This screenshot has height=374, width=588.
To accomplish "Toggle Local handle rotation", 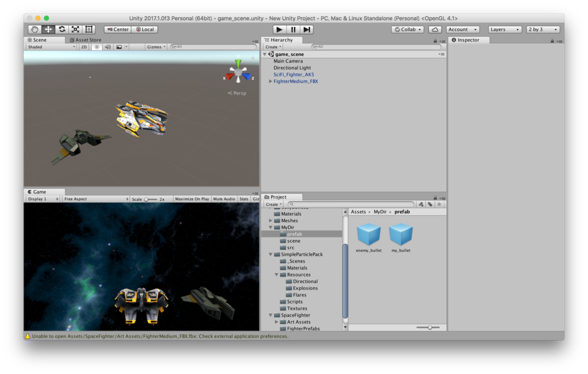I will tap(145, 29).
